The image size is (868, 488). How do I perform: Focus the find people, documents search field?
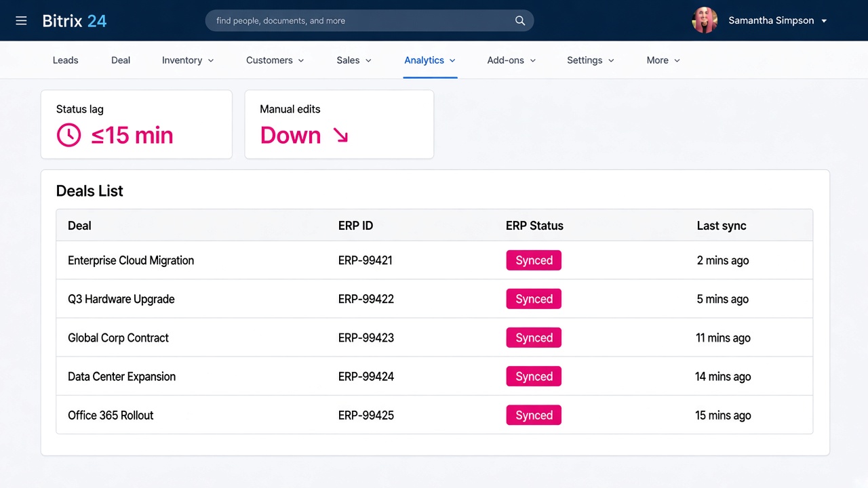[x=370, y=20]
